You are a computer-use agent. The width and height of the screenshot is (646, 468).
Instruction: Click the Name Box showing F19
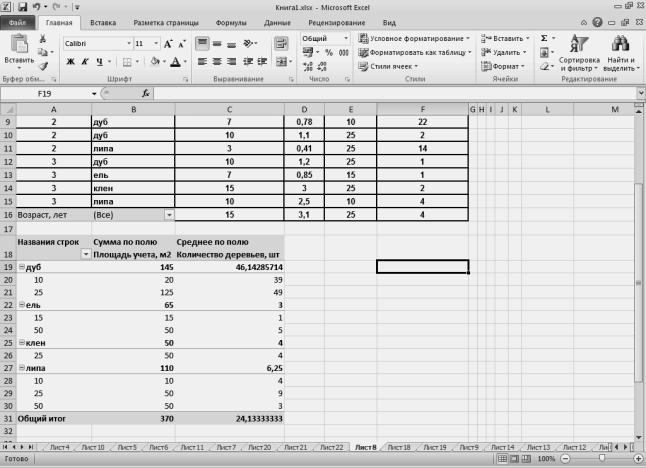44,94
